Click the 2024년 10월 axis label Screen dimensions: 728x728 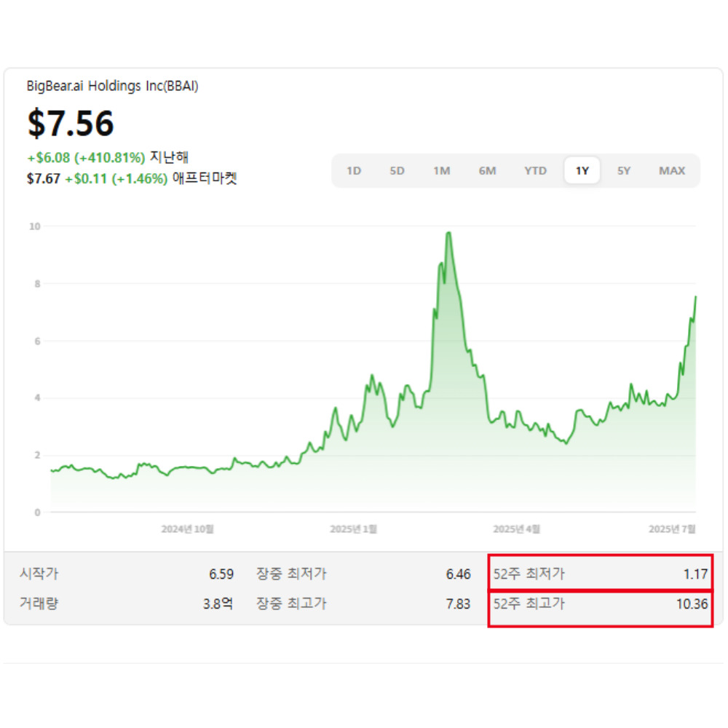pos(188,529)
